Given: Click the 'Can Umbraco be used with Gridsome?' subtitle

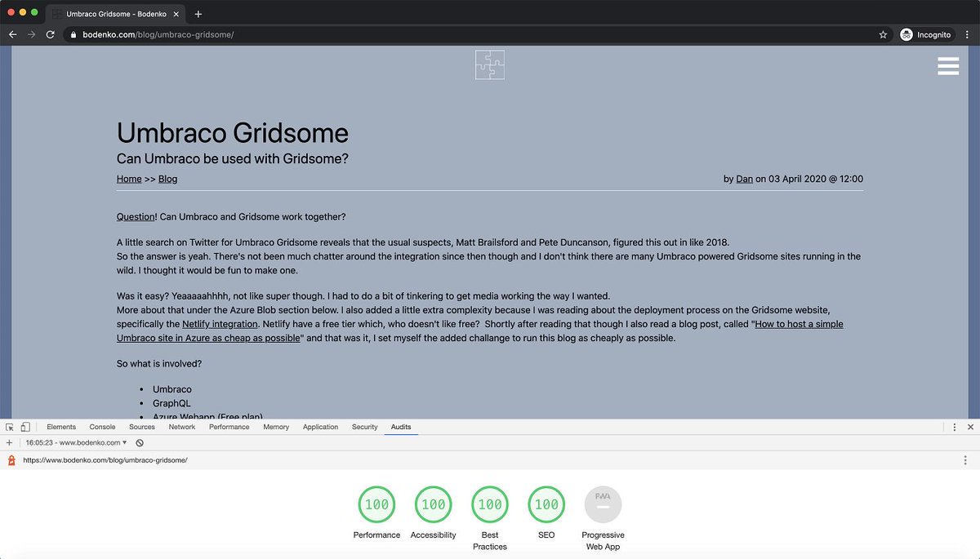Looking at the screenshot, I should coord(233,158).
